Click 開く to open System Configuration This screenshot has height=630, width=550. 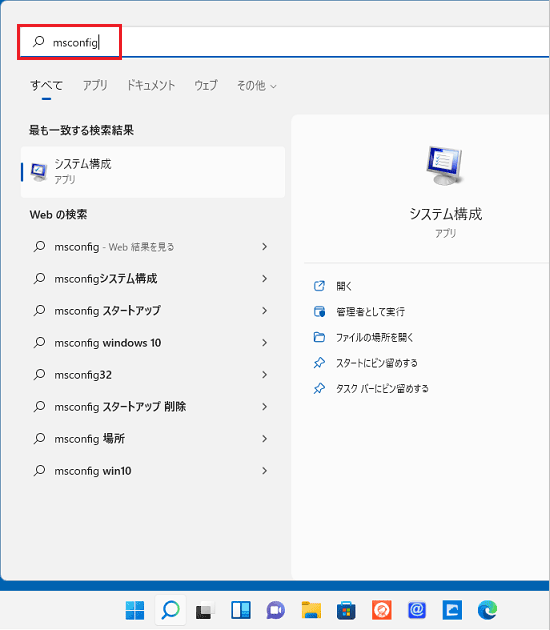(x=344, y=286)
